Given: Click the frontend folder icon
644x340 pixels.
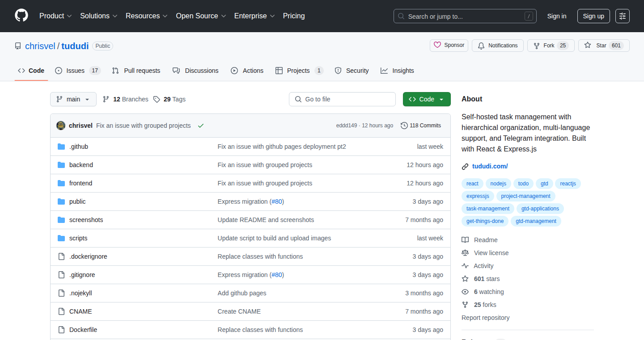Looking at the screenshot, I should point(61,183).
